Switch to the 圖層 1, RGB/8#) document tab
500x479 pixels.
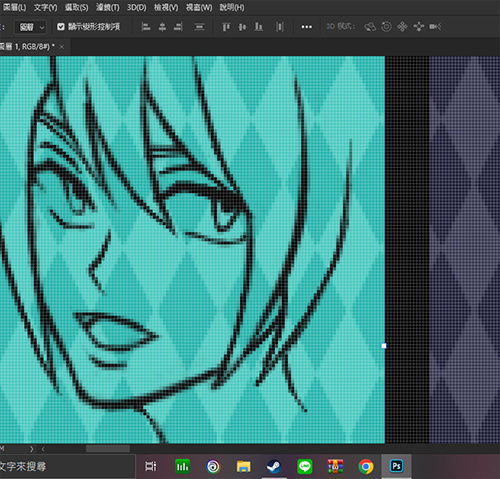pos(27,47)
